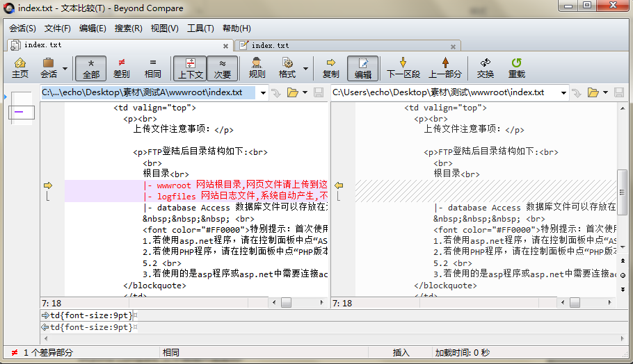Viewport: 633px width, 364px height.
Task: Open the left pane browse folder icon
Action: pos(293,92)
